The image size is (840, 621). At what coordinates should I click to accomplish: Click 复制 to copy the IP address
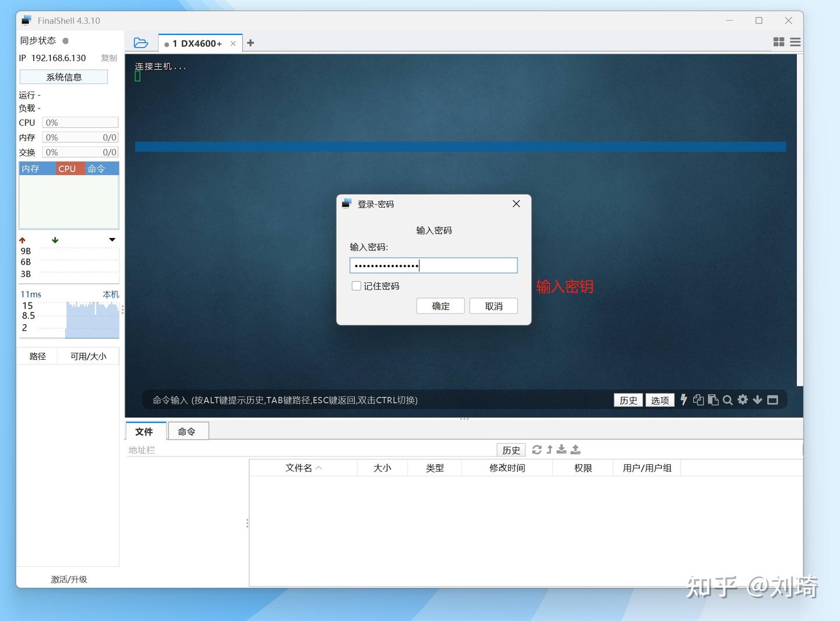[x=108, y=58]
